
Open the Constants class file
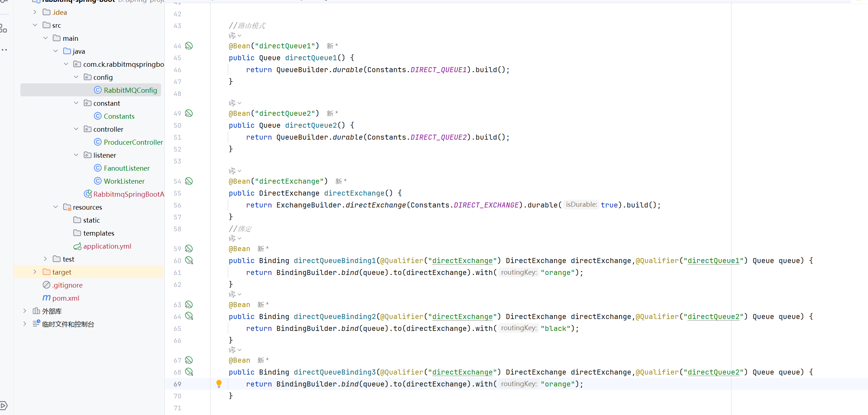coord(119,116)
